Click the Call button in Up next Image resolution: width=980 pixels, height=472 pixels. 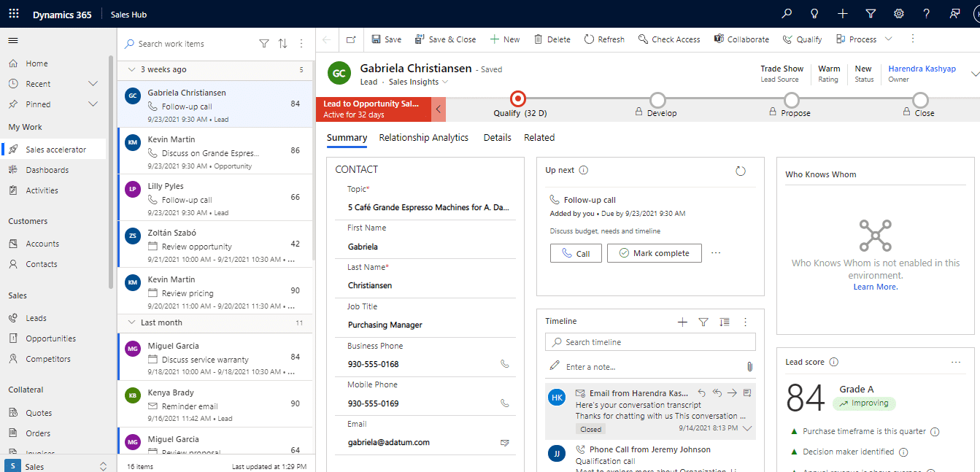tap(576, 253)
